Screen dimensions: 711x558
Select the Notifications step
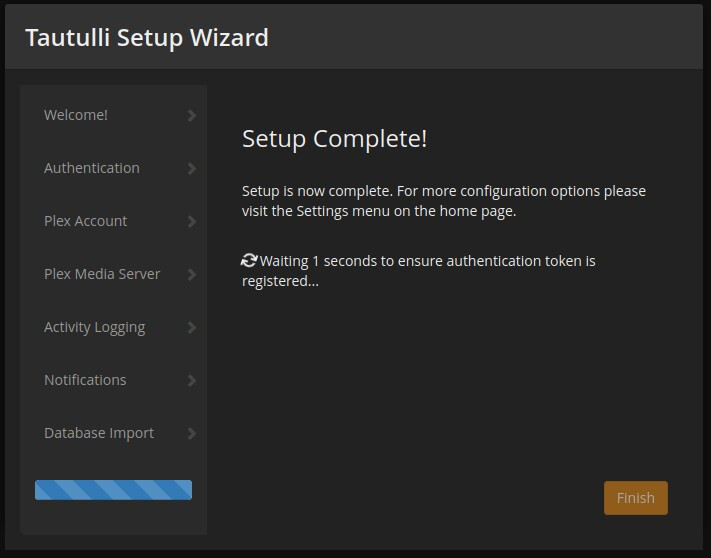85,380
